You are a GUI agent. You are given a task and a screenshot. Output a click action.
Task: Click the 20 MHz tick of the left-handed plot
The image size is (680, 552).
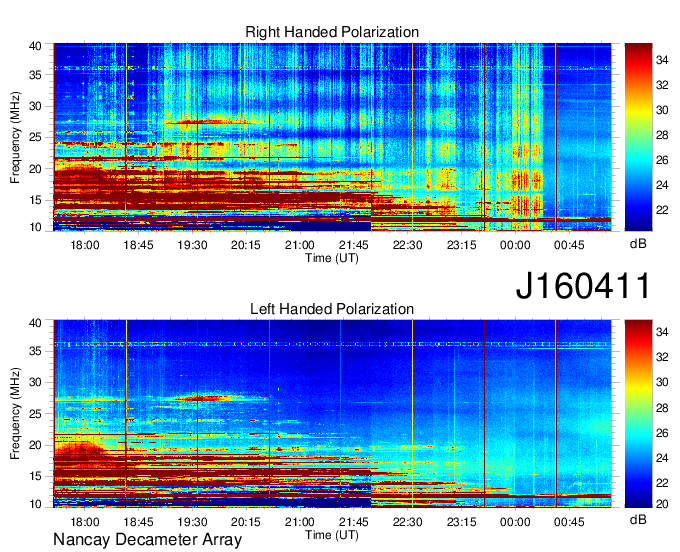pyautogui.click(x=35, y=445)
